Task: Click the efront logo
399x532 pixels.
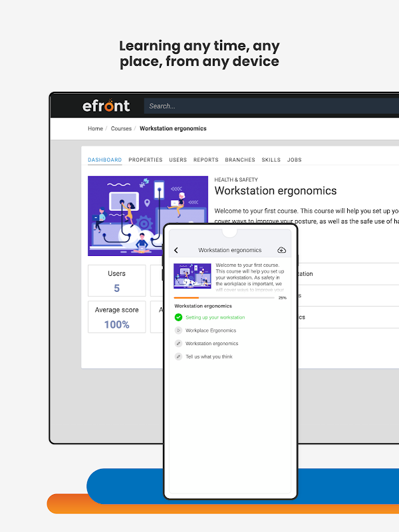Action: 106,106
